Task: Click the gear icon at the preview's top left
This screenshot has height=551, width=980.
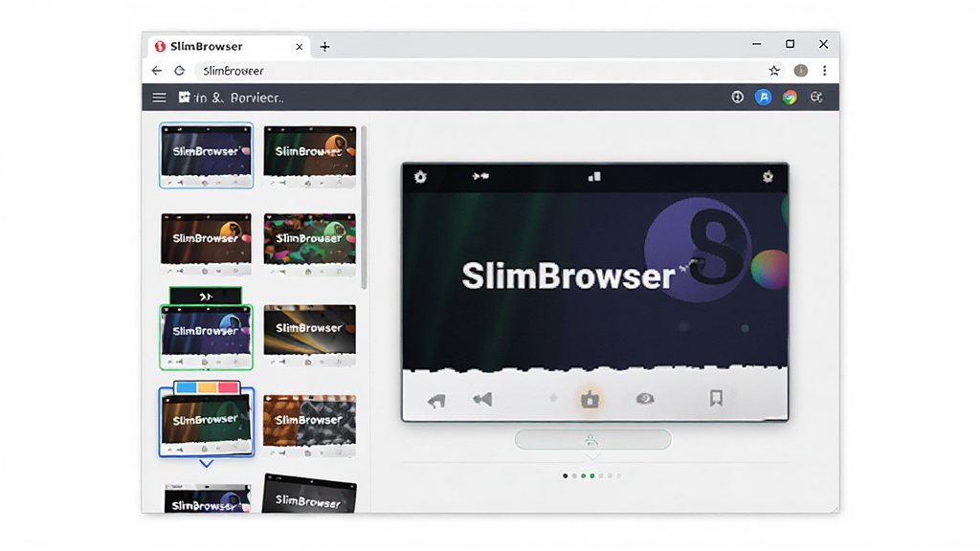Action: tap(421, 177)
